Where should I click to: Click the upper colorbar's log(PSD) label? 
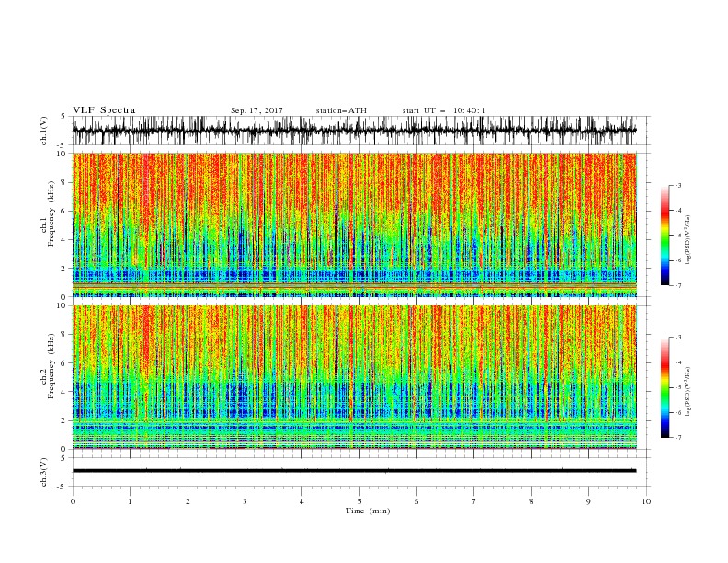(688, 240)
